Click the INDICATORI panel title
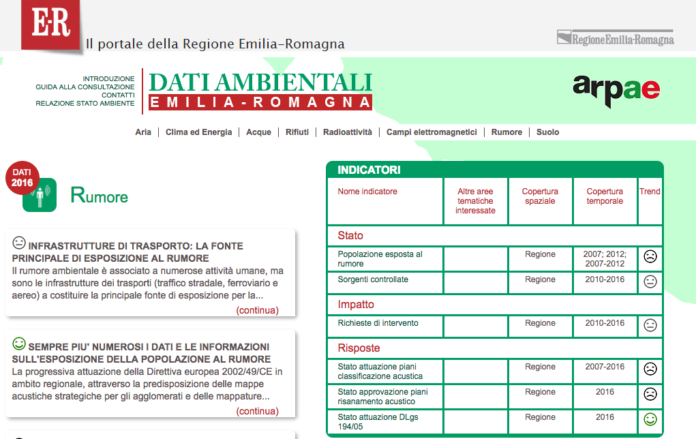Viewport: 696px width, 439px height. coord(369,170)
